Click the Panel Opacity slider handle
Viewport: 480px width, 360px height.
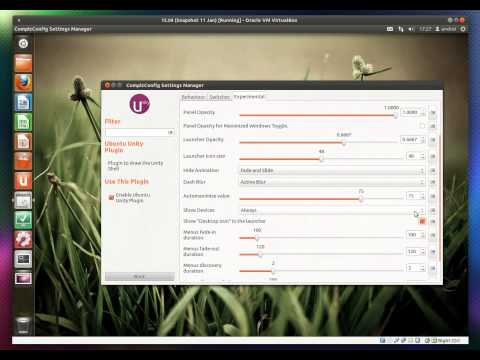pos(395,116)
